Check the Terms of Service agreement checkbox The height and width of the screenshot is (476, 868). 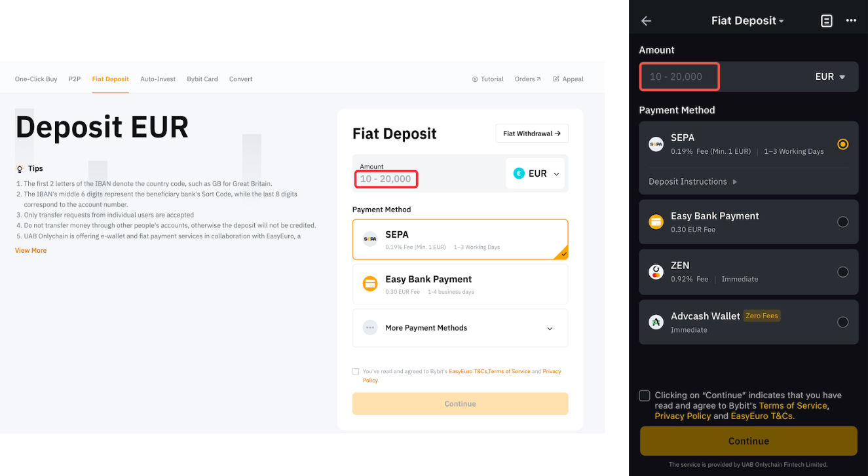356,371
